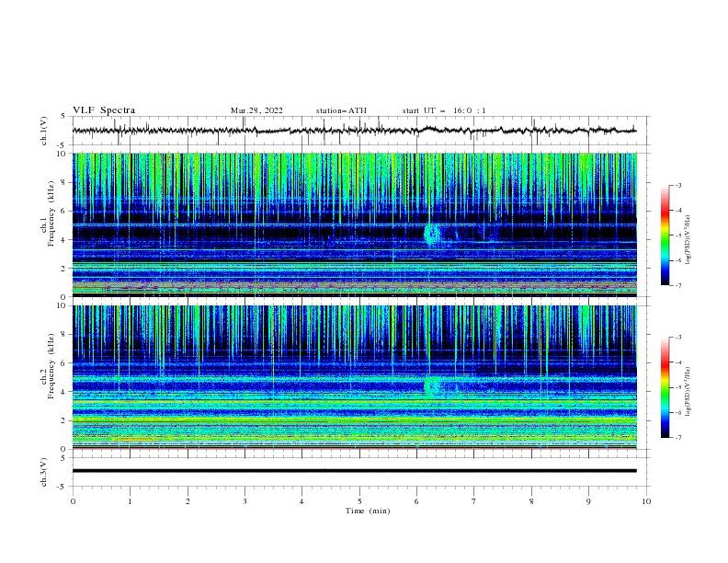Click the bright burst near 6 min in ch.1 spectrogram

click(432, 234)
